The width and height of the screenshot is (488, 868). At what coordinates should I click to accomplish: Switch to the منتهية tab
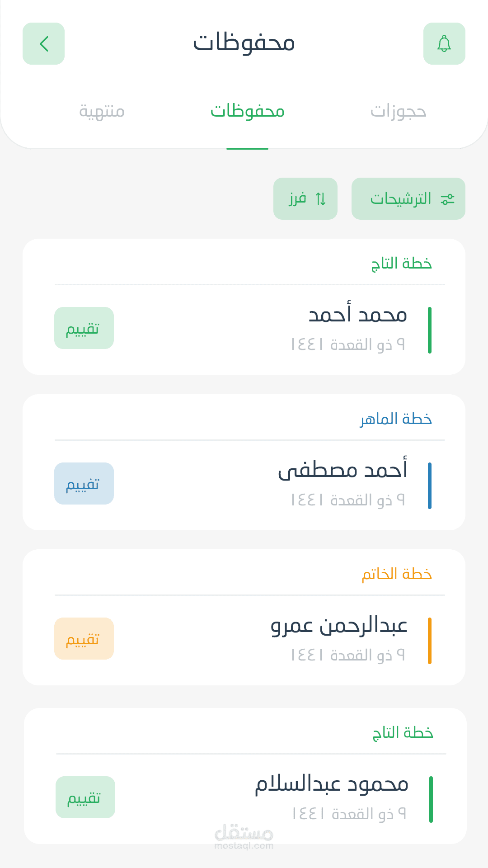(x=102, y=111)
